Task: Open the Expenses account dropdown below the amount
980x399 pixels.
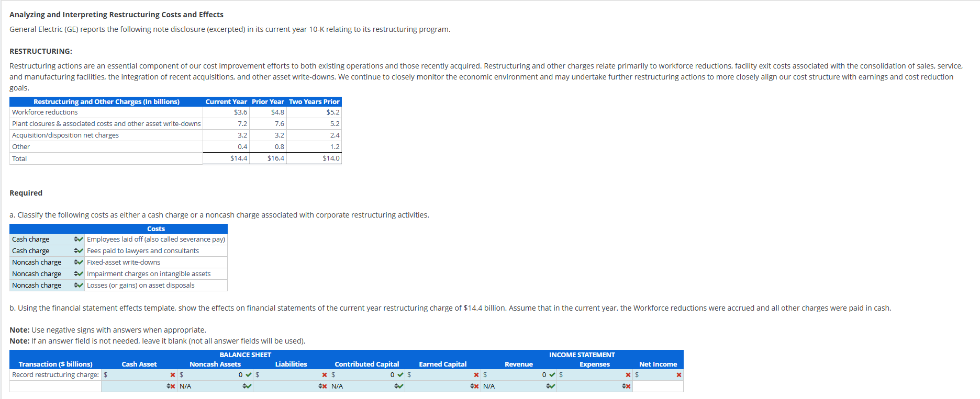Action: pyautogui.click(x=595, y=386)
